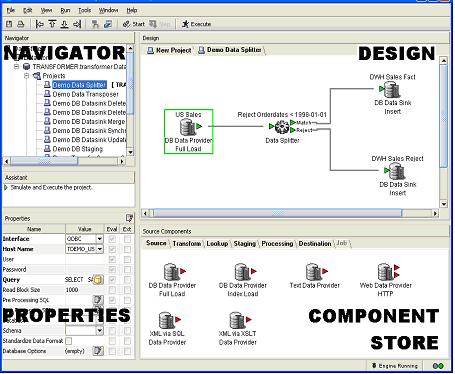
Task: Open the Host Name dropdown
Action: [x=100, y=249]
